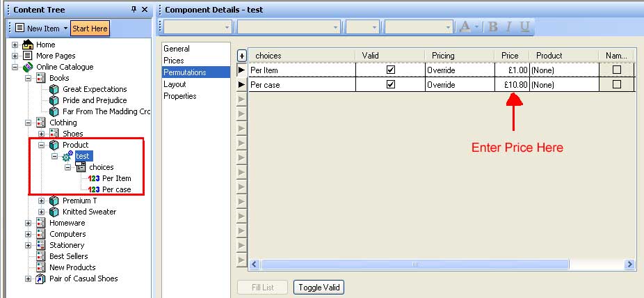Click the Great Expectations product cube icon
This screenshot has height=298, width=644.
tap(54, 89)
